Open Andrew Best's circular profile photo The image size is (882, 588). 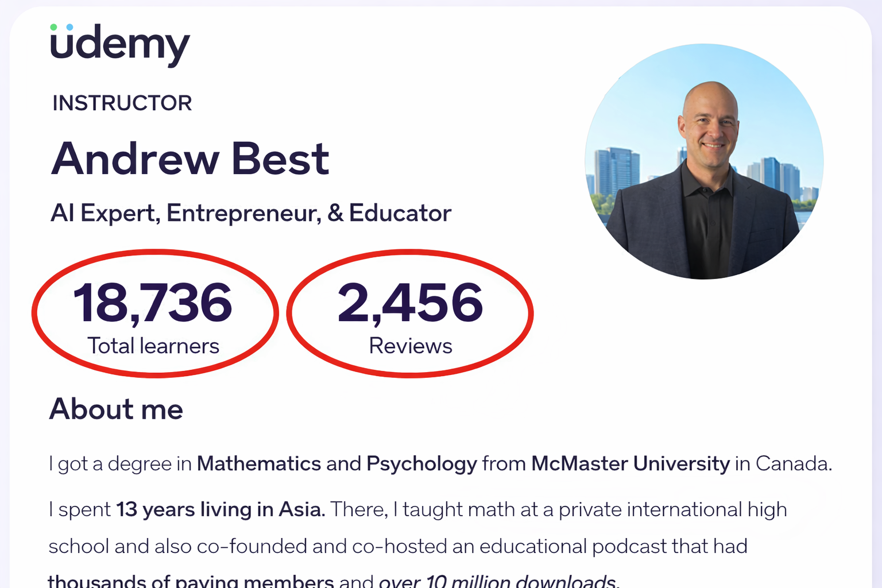[704, 161]
